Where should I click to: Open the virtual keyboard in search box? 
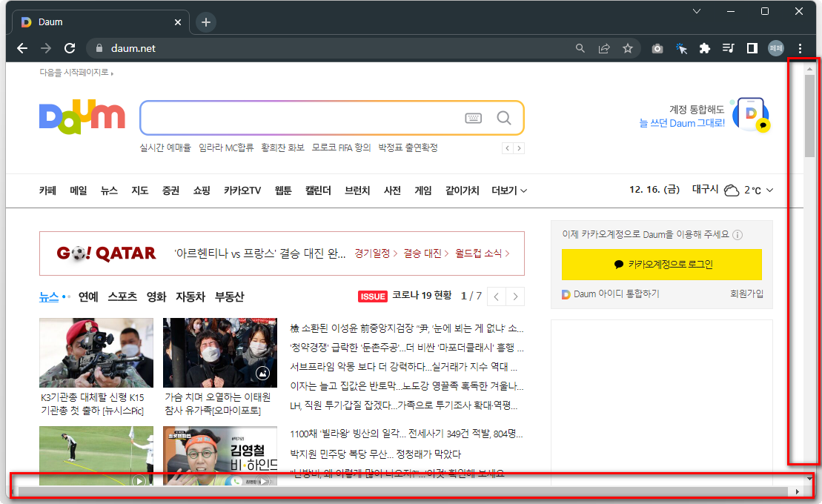[x=474, y=118]
